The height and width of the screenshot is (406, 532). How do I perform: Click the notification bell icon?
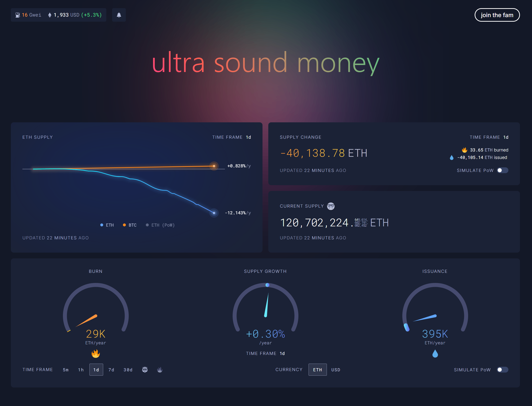click(x=119, y=15)
